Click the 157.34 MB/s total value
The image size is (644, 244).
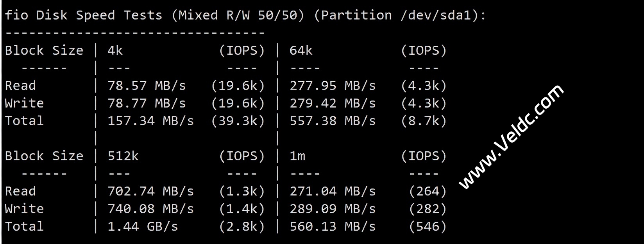coord(150,121)
